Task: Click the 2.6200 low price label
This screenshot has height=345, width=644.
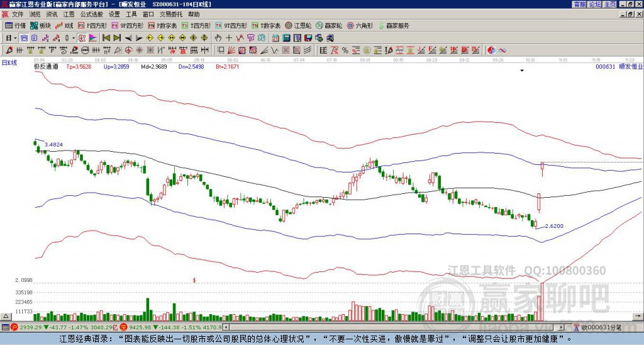Action: coord(554,226)
